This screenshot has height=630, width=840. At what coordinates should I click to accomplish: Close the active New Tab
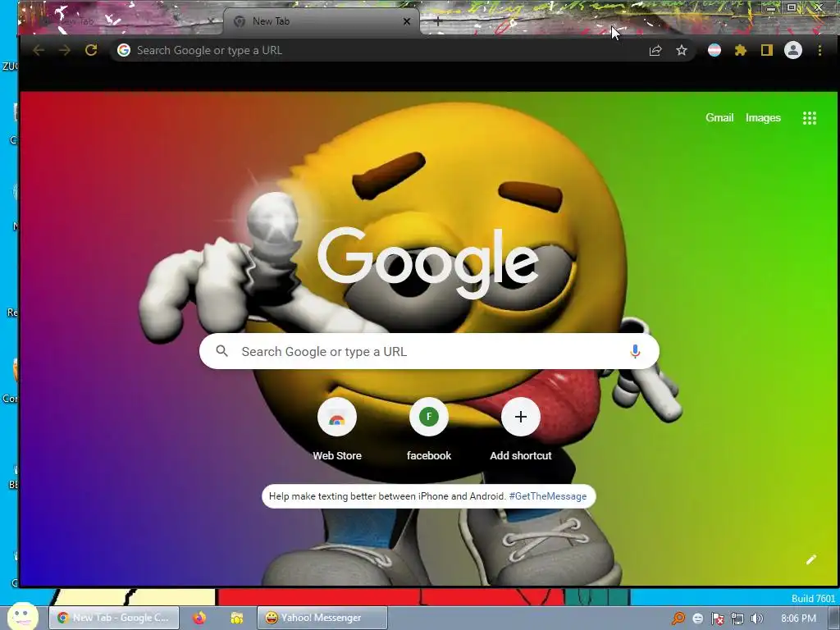[407, 21]
